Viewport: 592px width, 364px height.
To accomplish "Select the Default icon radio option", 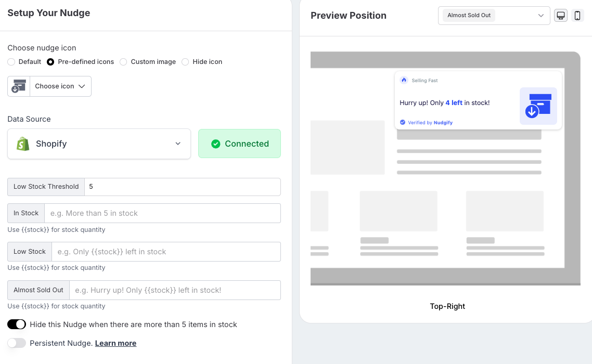I will 11,62.
